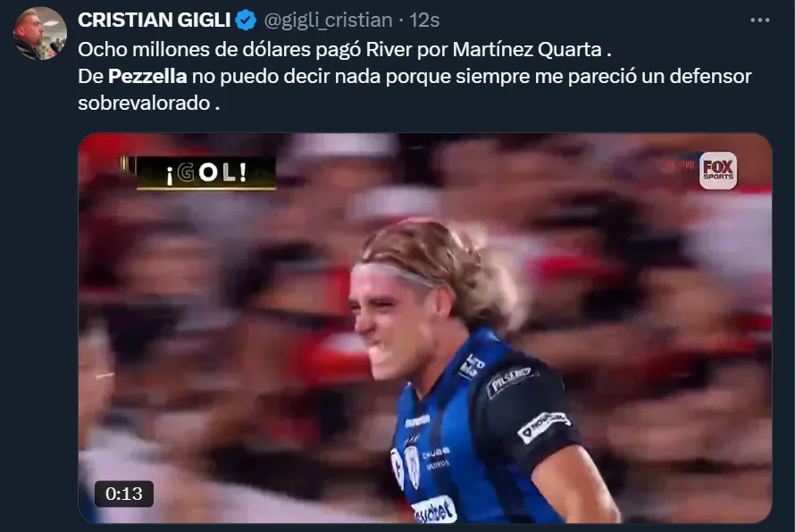
Task: Click the Copa trophy icon beside ¡GOL! banner
Action: point(126,166)
